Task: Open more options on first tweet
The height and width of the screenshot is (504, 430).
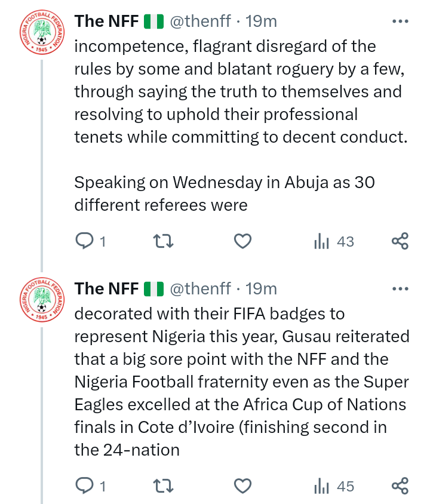Action: [399, 21]
